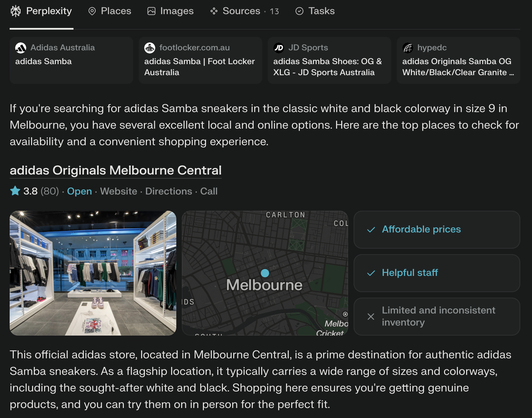Open the Sources tab

coord(244,11)
